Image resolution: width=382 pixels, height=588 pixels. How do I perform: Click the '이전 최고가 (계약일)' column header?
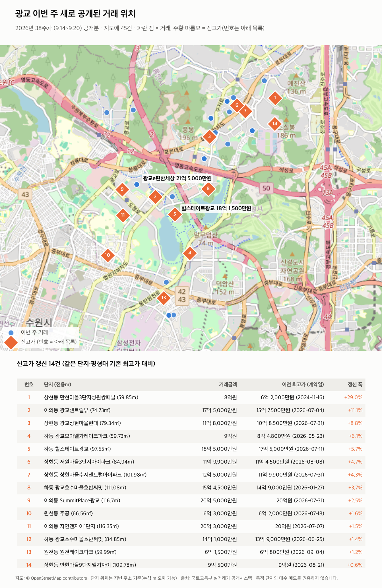[303, 385]
